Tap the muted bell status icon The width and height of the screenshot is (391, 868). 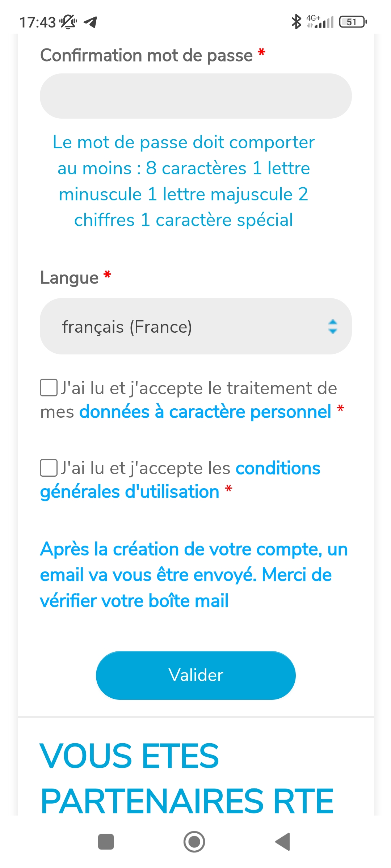68,22
